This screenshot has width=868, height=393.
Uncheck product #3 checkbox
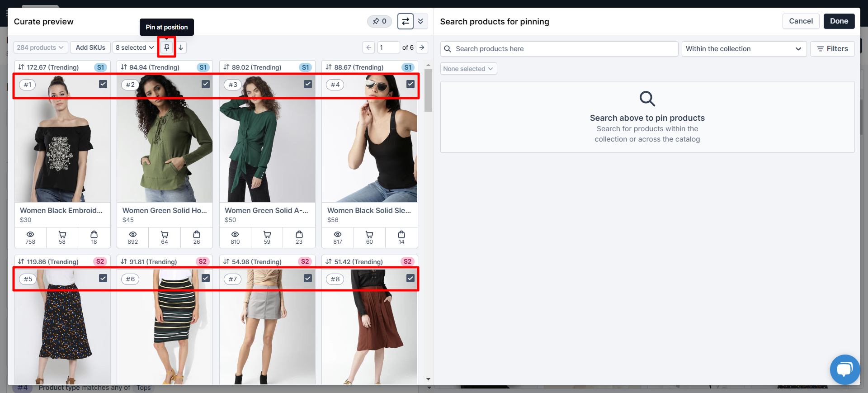coord(308,84)
